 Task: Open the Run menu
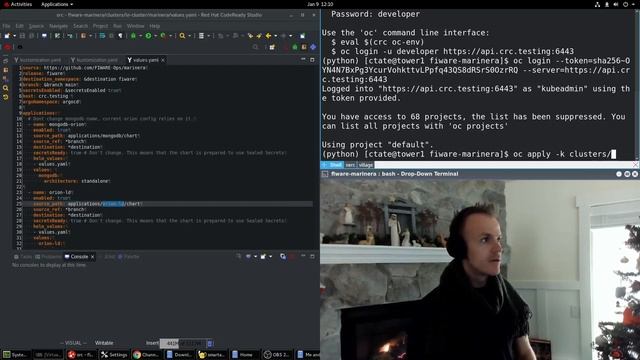(x=118, y=26)
